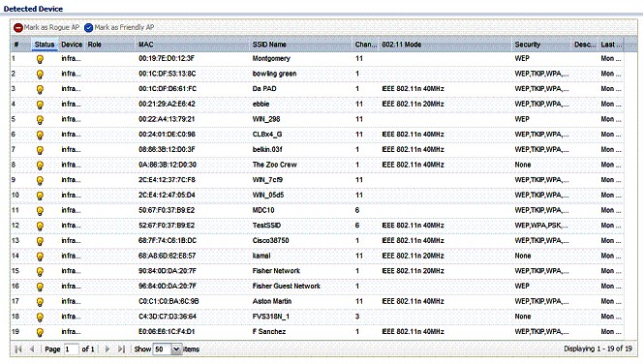Open the Show items per page dropdown
This screenshot has height=364, width=644.
[x=176, y=349]
